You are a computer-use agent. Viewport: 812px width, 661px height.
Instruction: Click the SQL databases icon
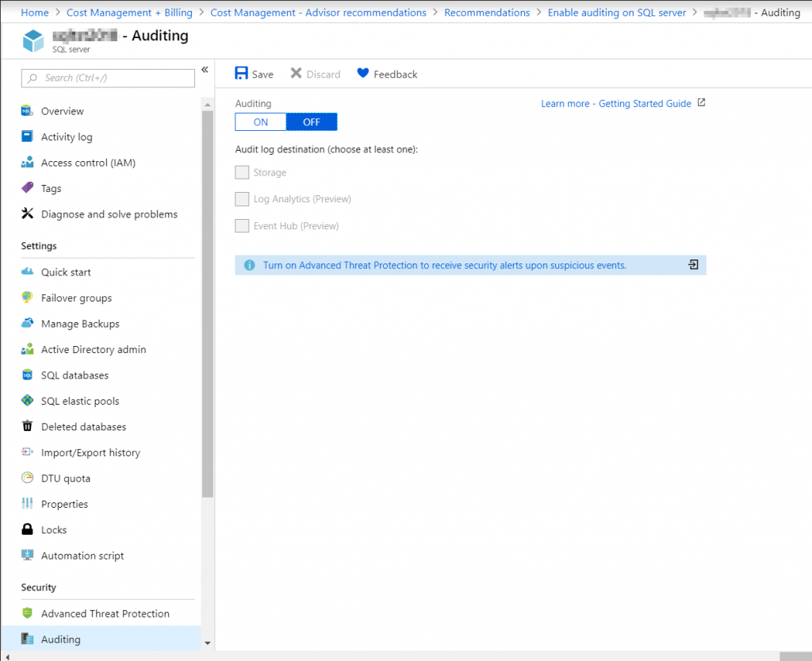[x=27, y=375]
